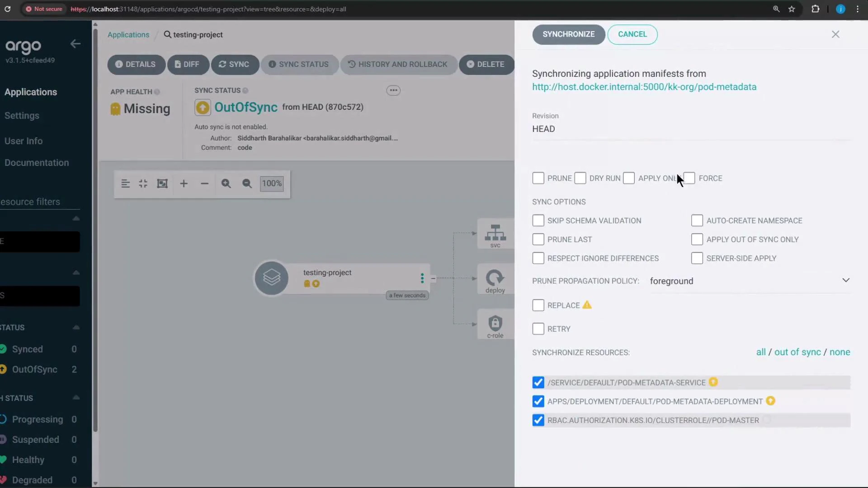Open the testing-project node kebab menu

point(422,278)
